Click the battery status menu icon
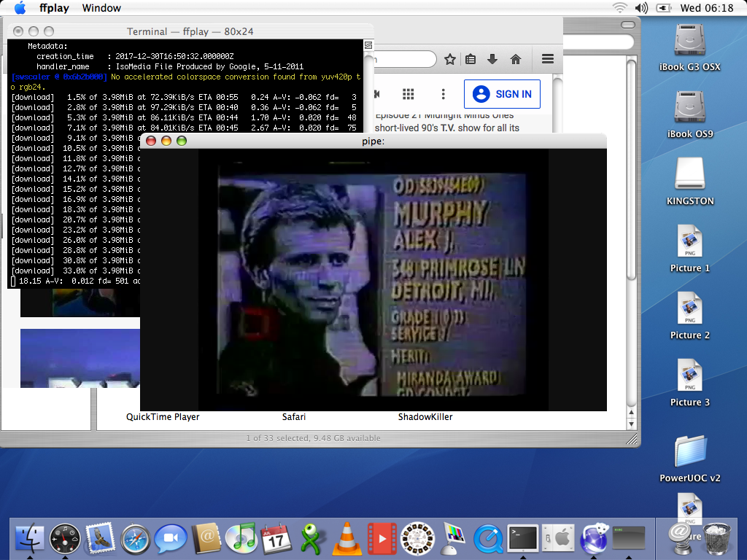The image size is (747, 560). pyautogui.click(x=664, y=7)
